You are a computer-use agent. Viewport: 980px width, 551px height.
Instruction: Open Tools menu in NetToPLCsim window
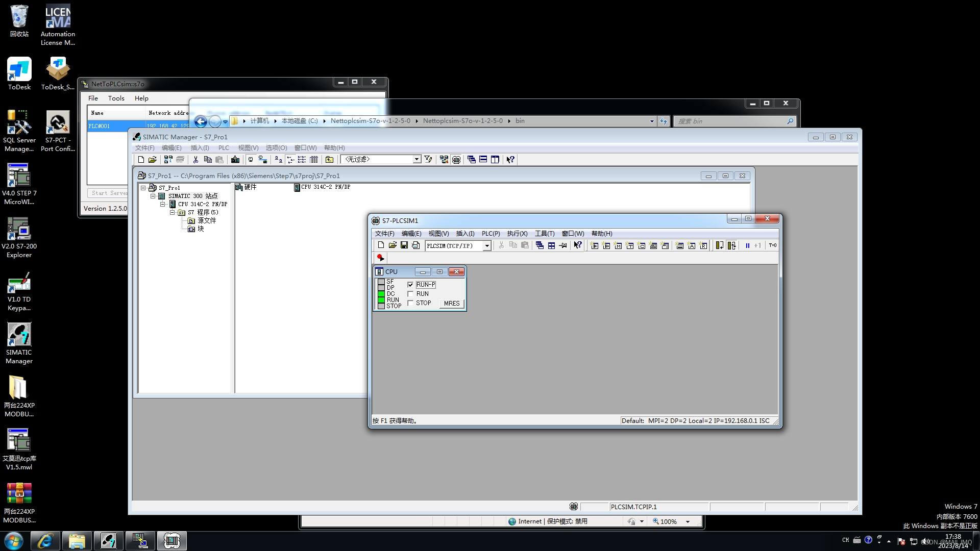pyautogui.click(x=116, y=98)
